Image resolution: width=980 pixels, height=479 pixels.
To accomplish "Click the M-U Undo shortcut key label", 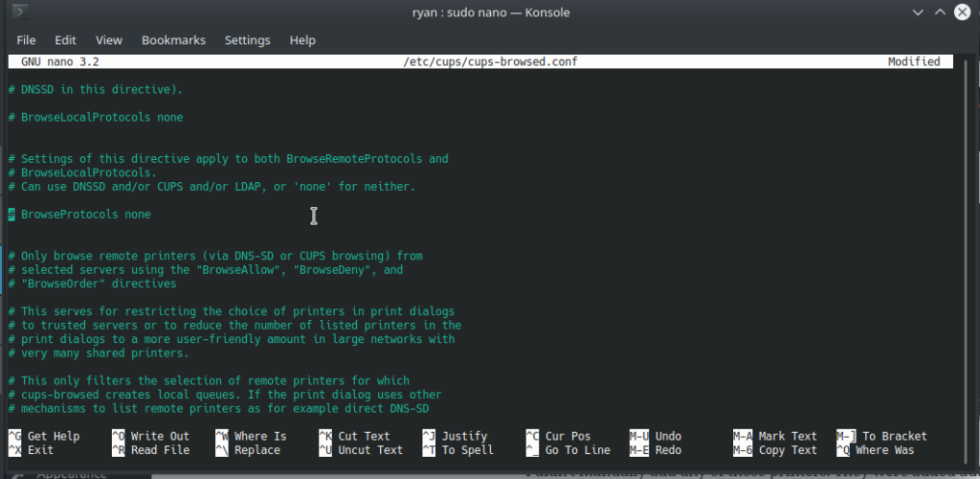I will pyautogui.click(x=656, y=437).
